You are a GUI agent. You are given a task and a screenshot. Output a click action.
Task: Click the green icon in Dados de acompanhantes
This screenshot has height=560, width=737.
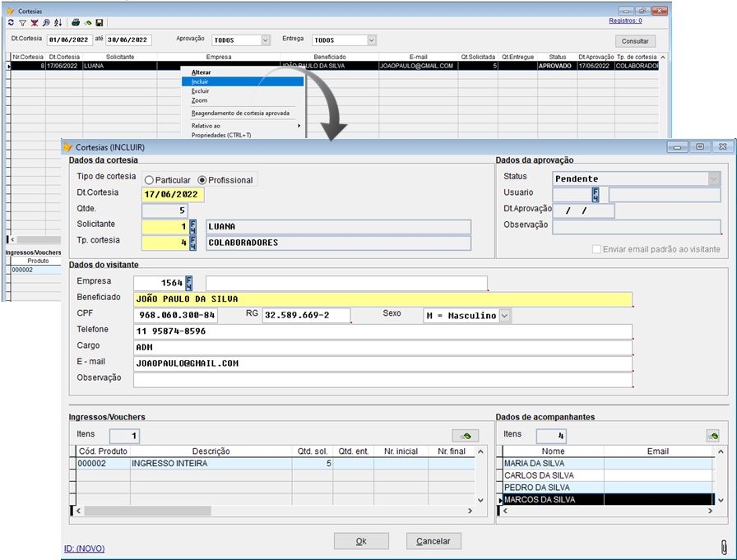(713, 436)
